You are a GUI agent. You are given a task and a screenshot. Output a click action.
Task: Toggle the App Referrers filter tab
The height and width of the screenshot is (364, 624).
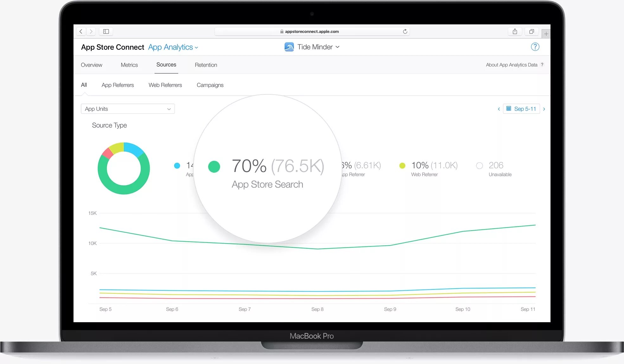click(118, 85)
